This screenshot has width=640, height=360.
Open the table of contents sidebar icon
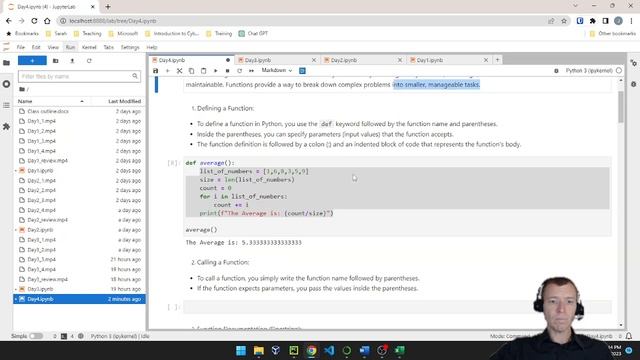[6, 105]
